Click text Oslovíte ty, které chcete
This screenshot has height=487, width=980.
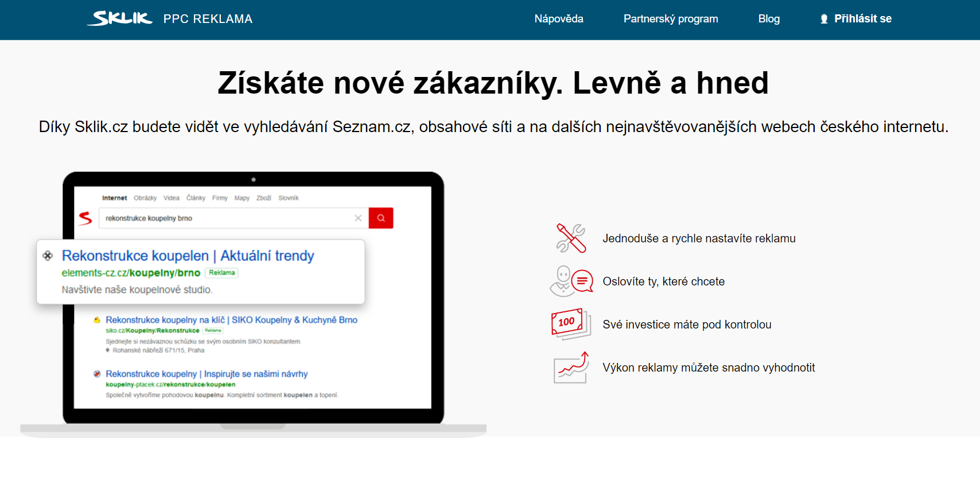[x=663, y=281]
